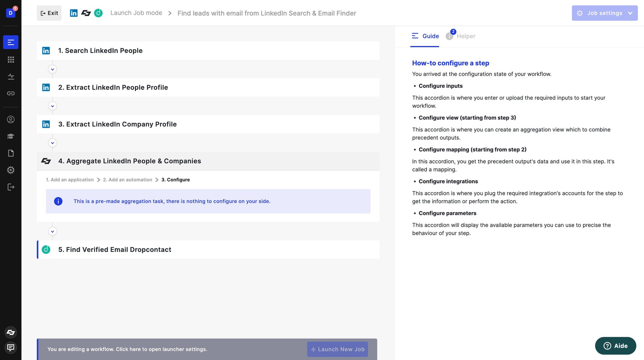Click Configure integrations bullet text
644x360 pixels.
[448, 182]
